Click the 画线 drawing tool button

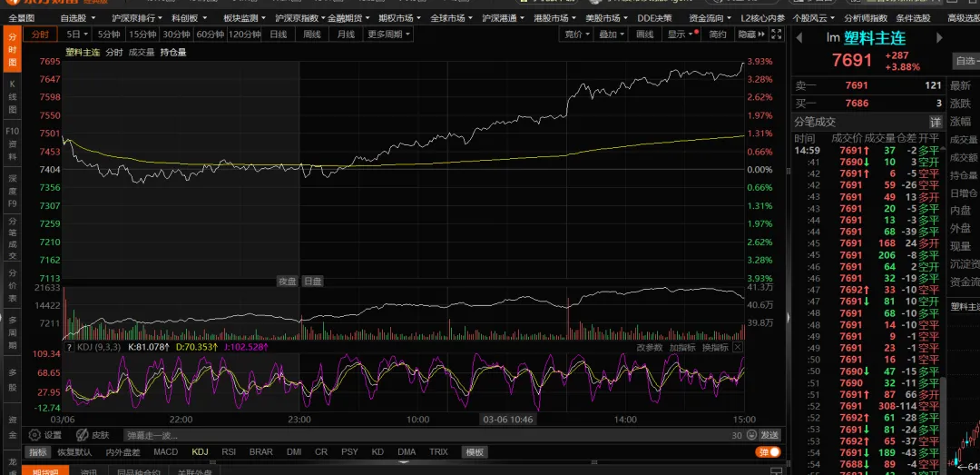tap(644, 35)
